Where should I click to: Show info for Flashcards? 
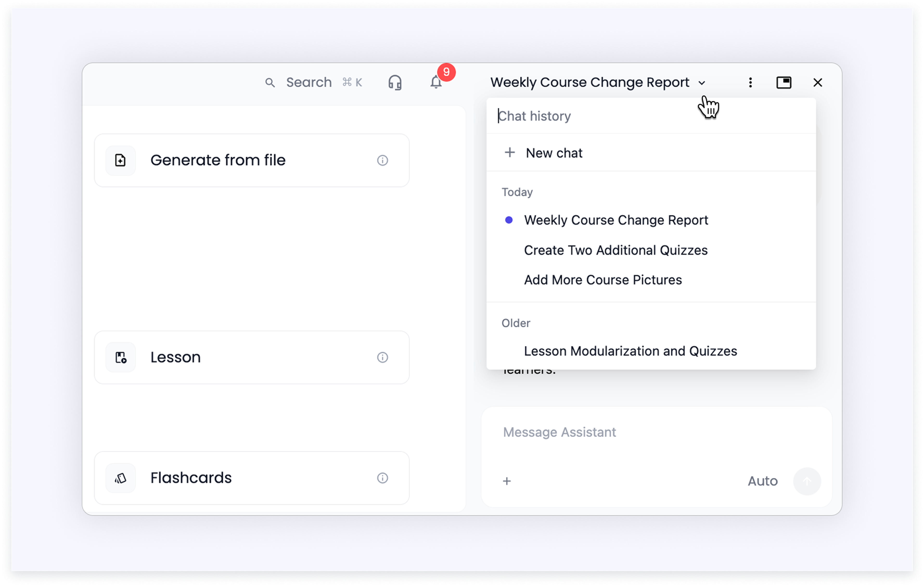pos(382,478)
